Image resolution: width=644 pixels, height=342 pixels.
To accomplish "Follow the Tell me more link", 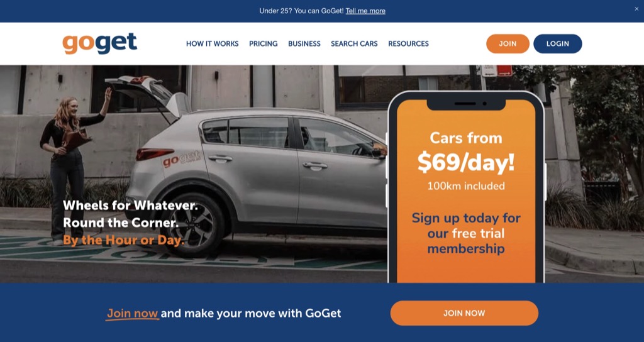I will 365,11.
